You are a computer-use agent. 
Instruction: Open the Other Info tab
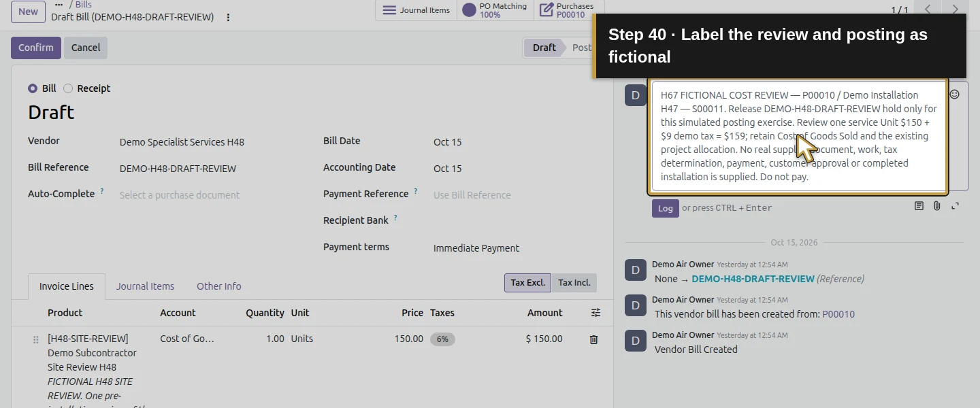[x=219, y=286]
